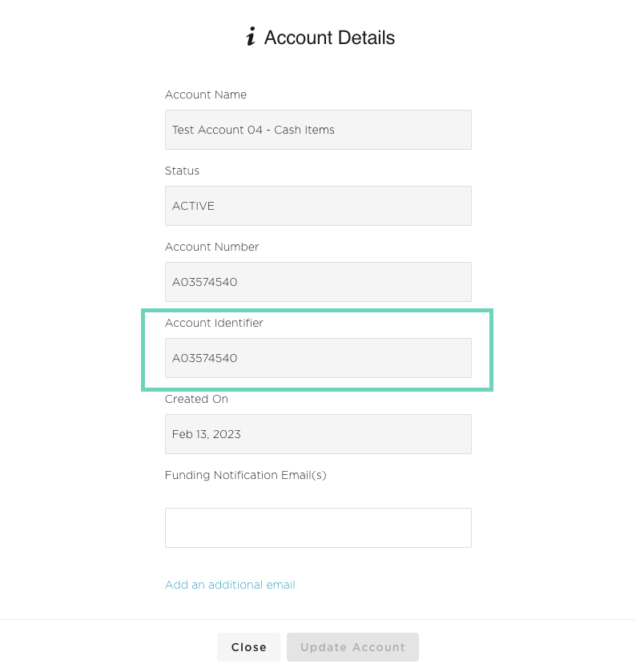Open the Add an additional email link
Screen dimensions: 636x672
(230, 585)
